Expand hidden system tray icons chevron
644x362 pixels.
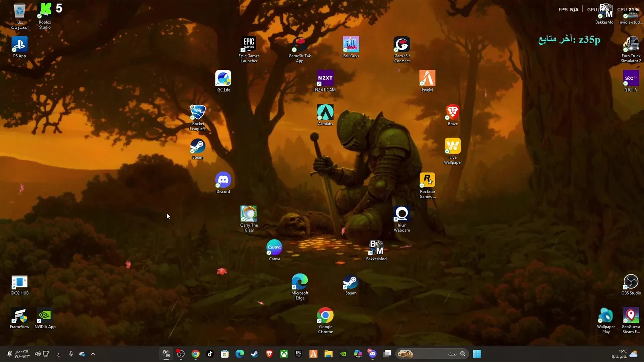pyautogui.click(x=93, y=354)
